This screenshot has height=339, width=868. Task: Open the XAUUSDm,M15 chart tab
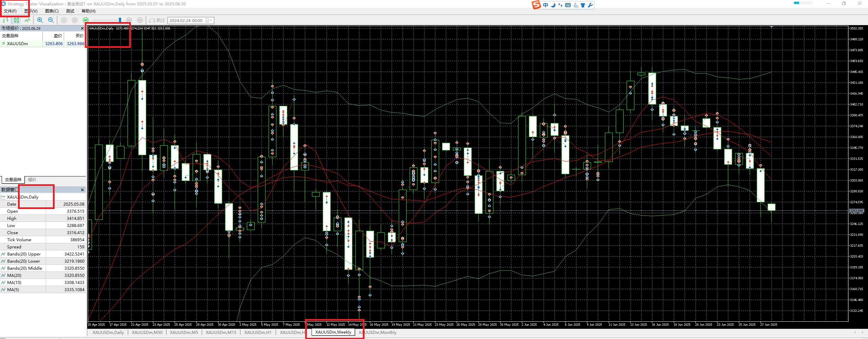221,333
